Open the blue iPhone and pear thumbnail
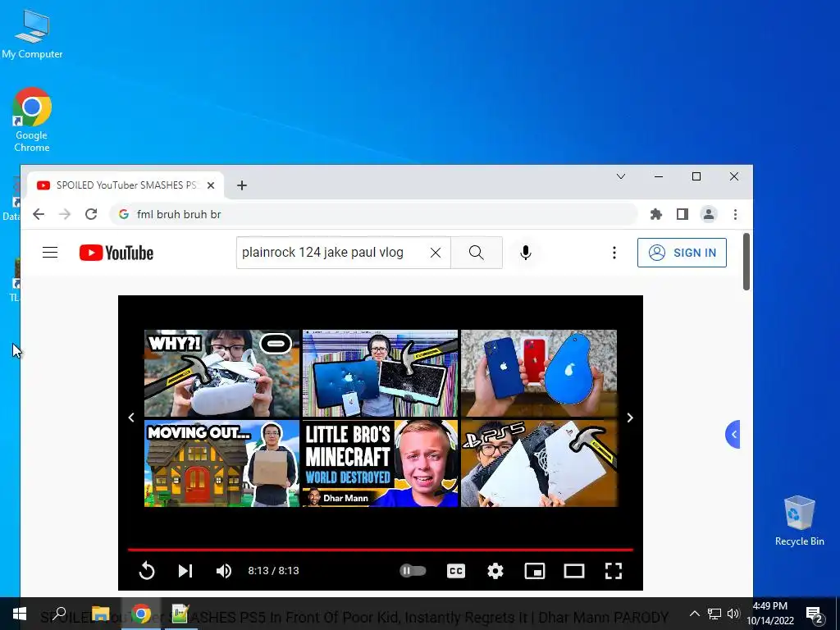This screenshot has width=840, height=630. [539, 373]
